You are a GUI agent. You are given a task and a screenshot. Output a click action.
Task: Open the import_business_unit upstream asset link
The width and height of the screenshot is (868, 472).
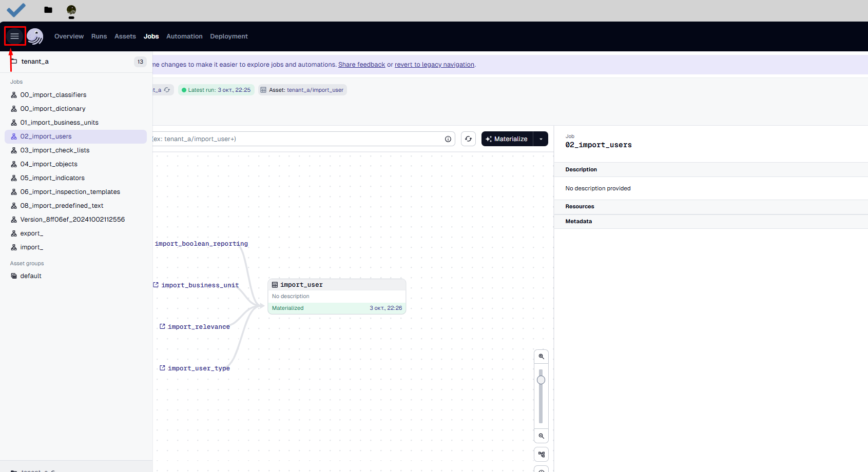[x=200, y=285]
